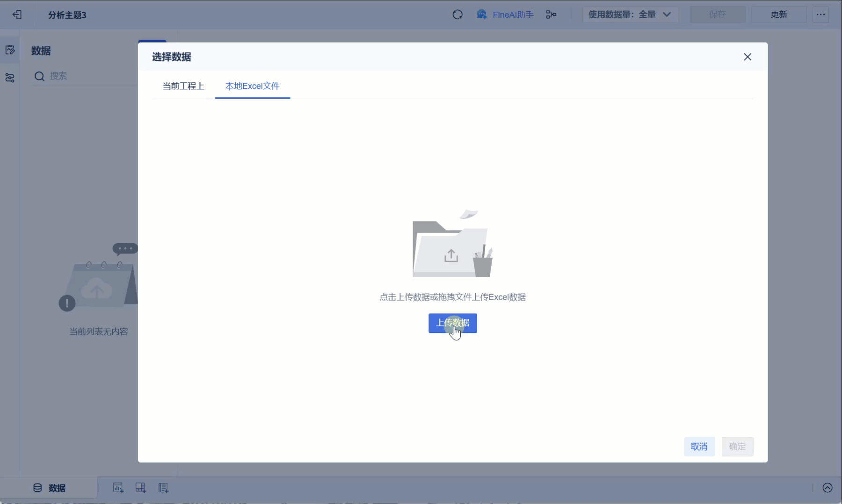
Task: Select the data editing icon in left sidebar
Action: pyautogui.click(x=10, y=49)
